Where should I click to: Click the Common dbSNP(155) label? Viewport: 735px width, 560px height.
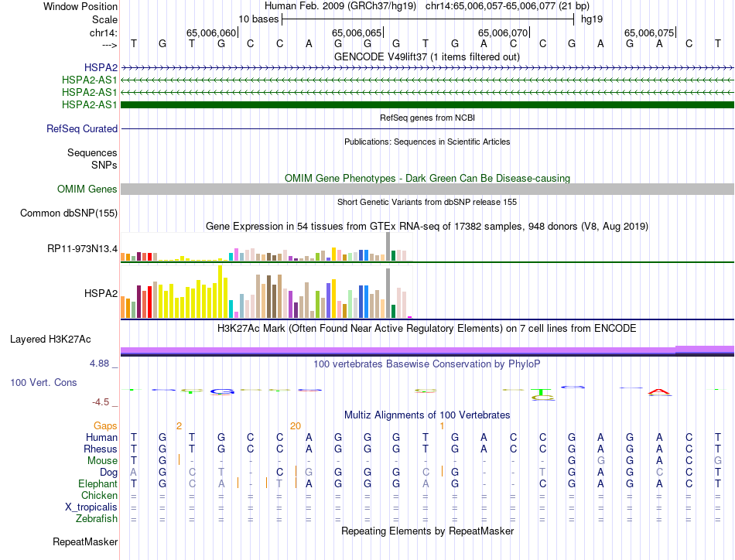pos(69,213)
